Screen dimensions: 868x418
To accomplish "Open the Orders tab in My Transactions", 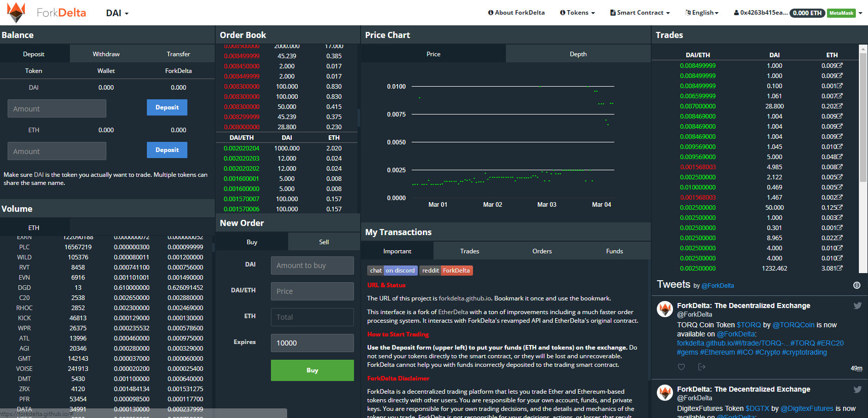I will [542, 251].
